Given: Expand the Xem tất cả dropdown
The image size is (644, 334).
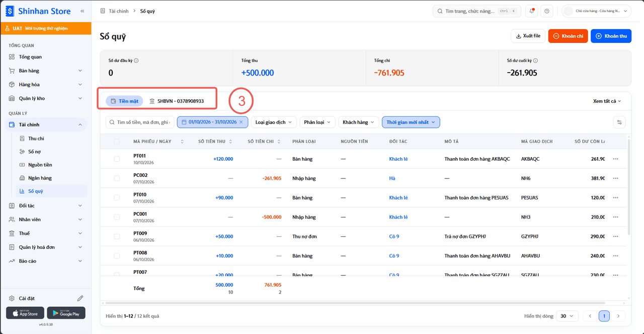Looking at the screenshot, I should tap(607, 101).
